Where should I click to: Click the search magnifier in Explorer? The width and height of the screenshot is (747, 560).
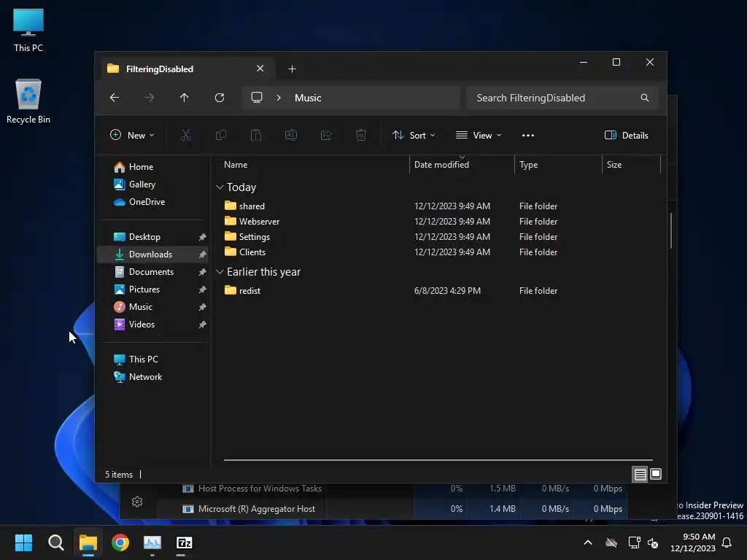[x=645, y=98]
